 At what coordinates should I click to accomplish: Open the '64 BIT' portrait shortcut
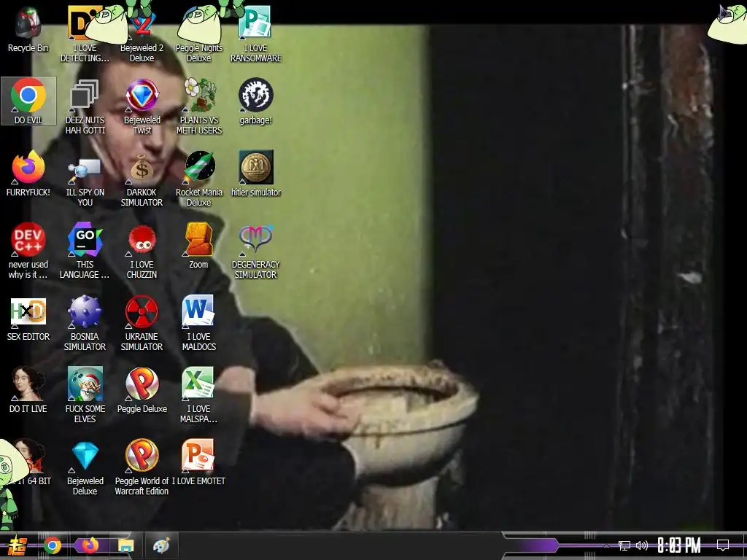click(x=31, y=462)
